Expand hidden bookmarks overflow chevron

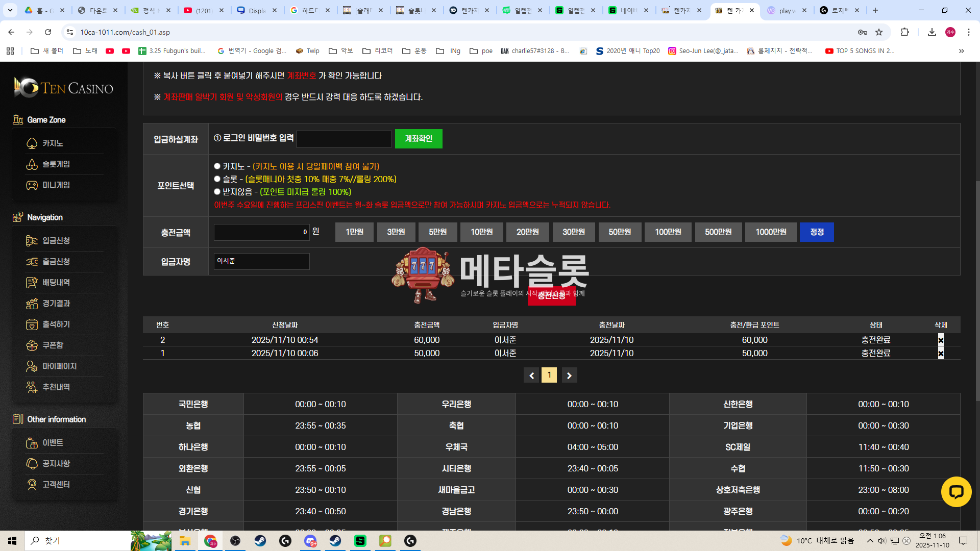coord(961,51)
